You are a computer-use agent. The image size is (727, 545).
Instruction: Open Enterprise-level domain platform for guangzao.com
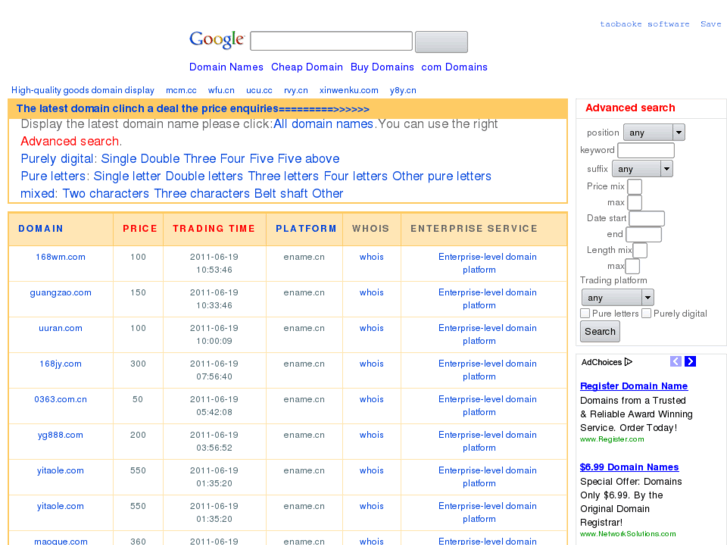click(x=487, y=299)
